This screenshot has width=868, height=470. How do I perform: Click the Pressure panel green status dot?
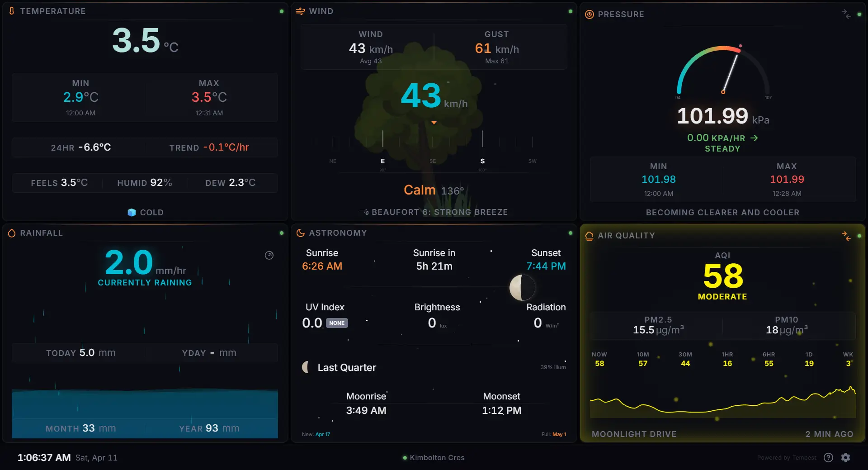pyautogui.click(x=859, y=14)
